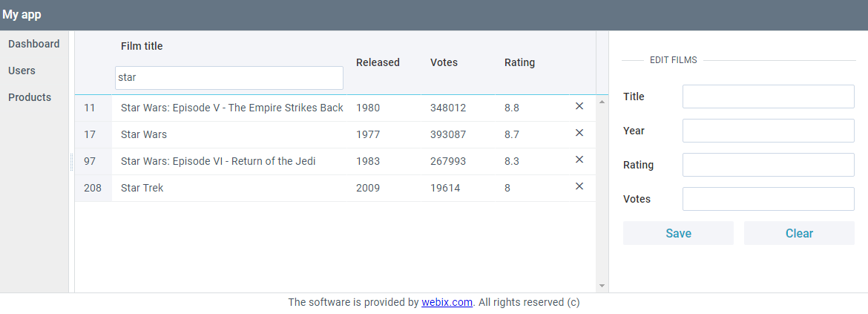Remove the Star Wars 1977 row
Image resolution: width=868 pixels, height=314 pixels.
(579, 133)
